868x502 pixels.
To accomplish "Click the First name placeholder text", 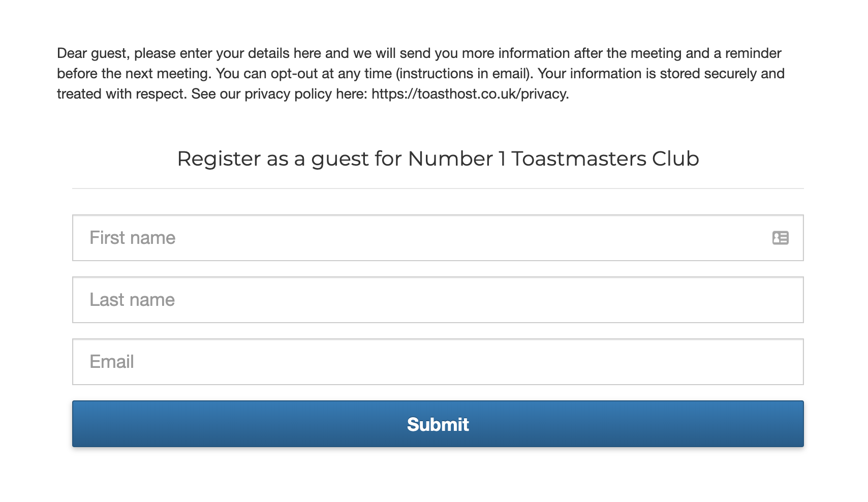I will tap(133, 238).
